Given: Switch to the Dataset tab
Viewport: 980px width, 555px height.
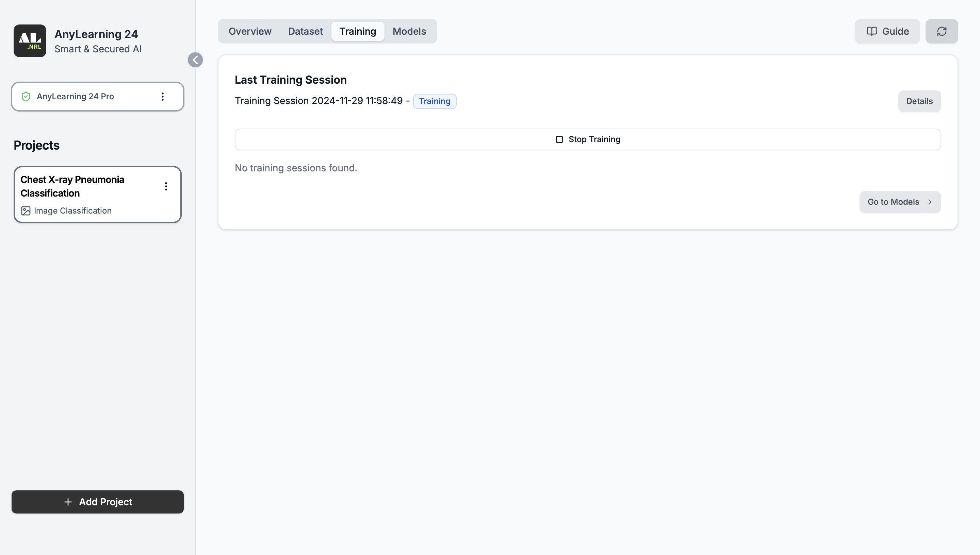Looking at the screenshot, I should [x=305, y=31].
